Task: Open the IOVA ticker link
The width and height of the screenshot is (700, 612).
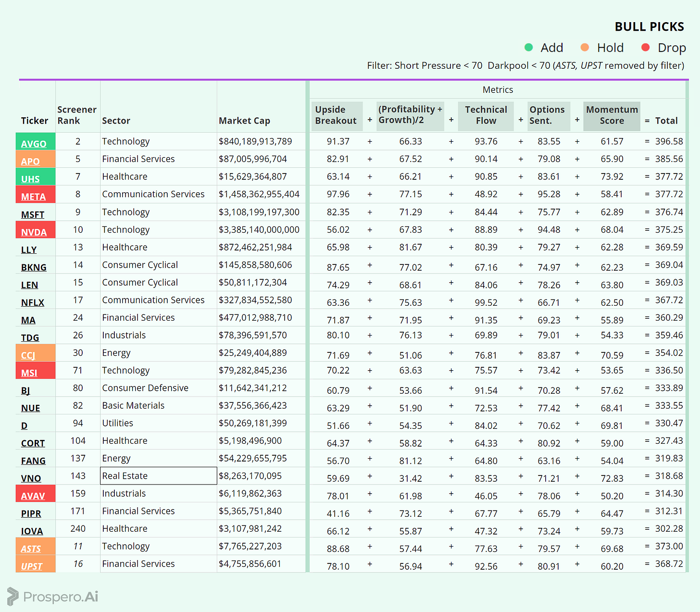Action: [32, 531]
